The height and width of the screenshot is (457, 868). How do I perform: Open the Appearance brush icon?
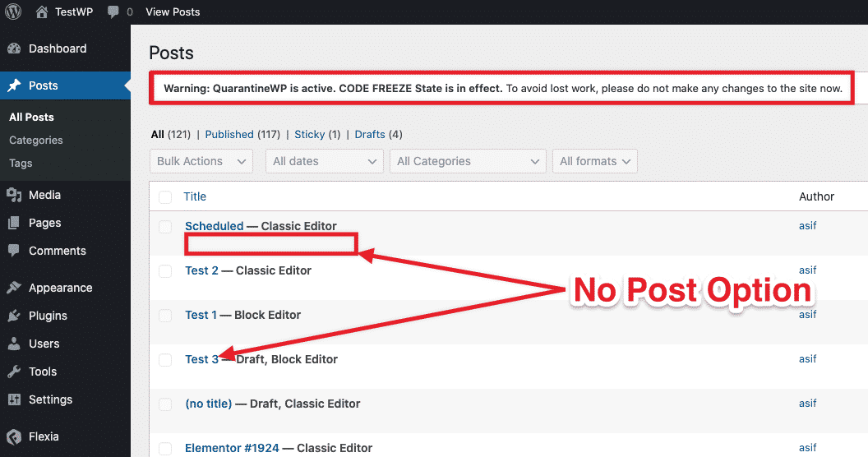[14, 288]
